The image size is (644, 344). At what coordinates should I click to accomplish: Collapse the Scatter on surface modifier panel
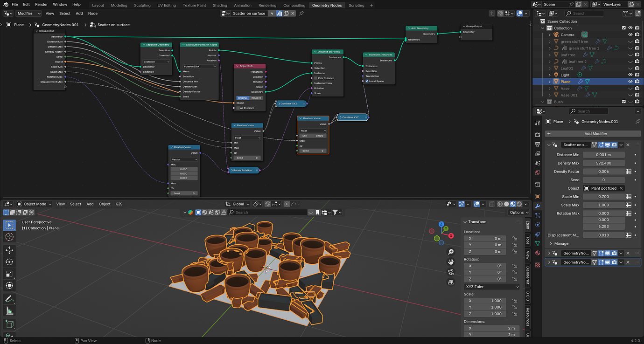click(549, 145)
